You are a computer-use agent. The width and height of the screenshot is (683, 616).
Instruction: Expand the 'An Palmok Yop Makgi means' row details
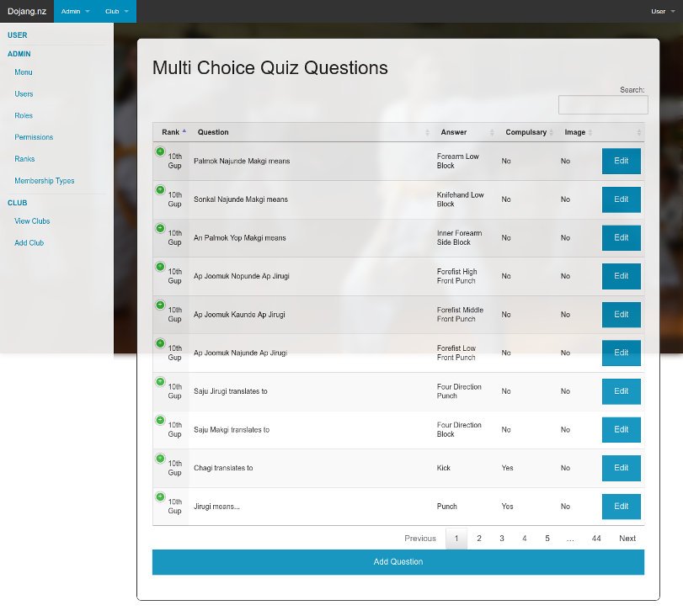point(160,228)
